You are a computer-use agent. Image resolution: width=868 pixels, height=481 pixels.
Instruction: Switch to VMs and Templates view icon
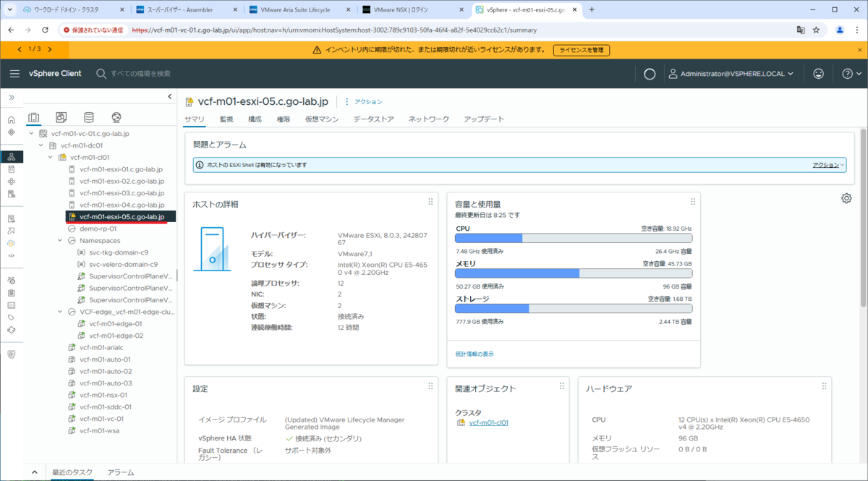pos(61,117)
